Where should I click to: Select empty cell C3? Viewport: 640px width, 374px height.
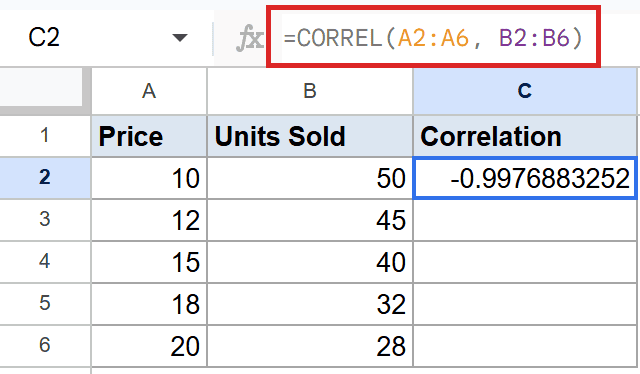pos(524,220)
